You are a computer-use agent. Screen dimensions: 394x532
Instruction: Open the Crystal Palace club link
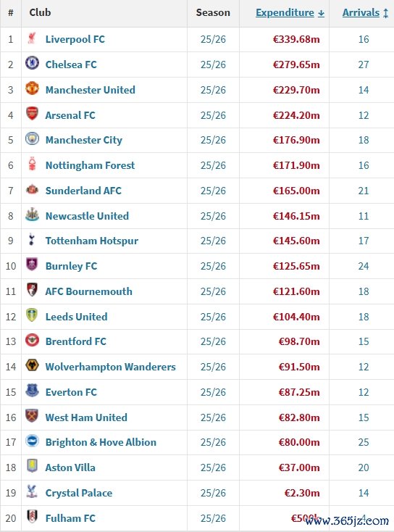tap(79, 493)
